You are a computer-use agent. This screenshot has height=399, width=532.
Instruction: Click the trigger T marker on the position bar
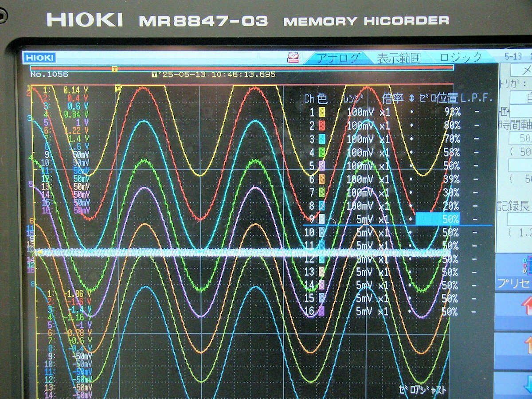(x=115, y=69)
